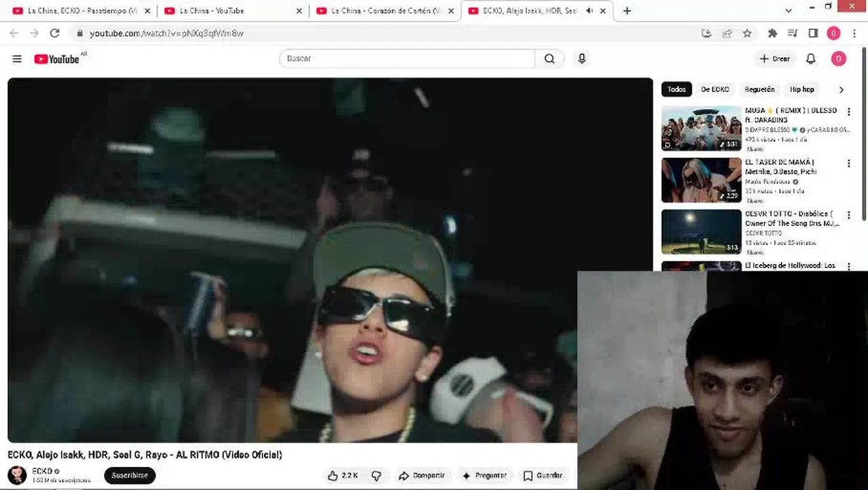Close the Corazón de Cartón tab
Viewport: 868px width, 490px height.
click(x=450, y=11)
